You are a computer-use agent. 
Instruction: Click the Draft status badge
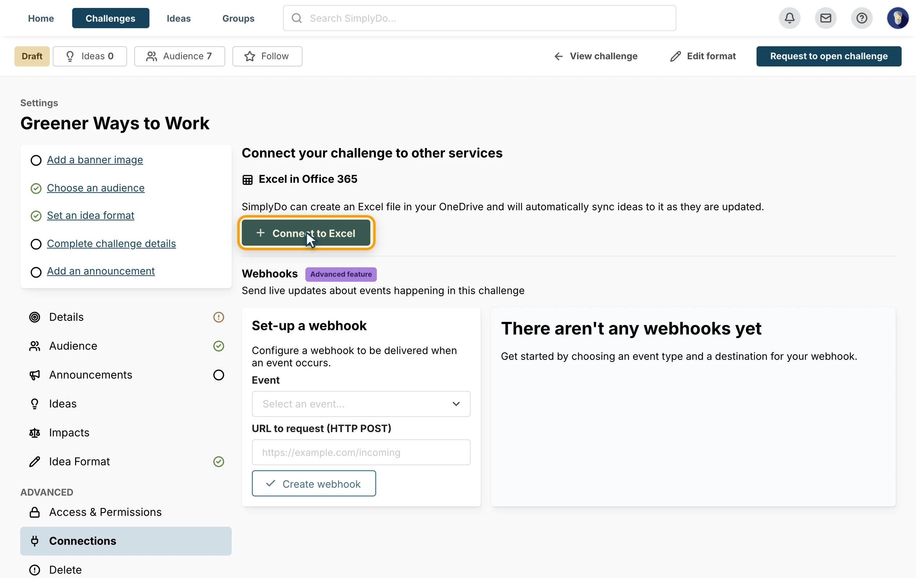point(32,56)
